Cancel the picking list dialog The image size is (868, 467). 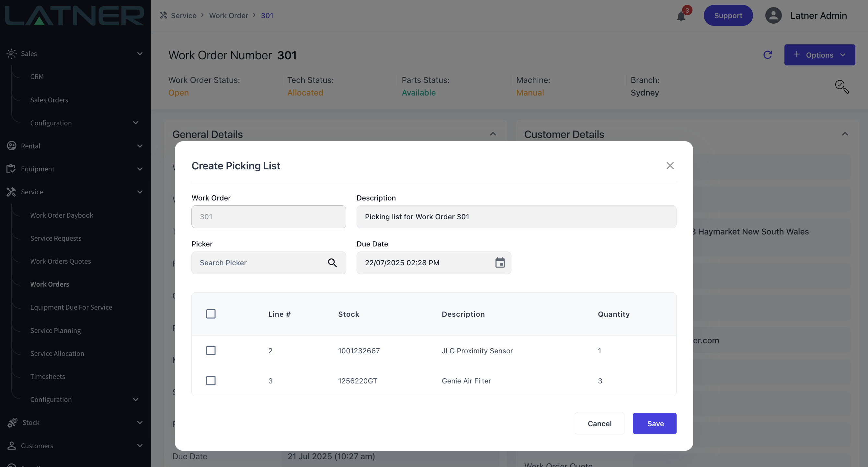[599, 423]
